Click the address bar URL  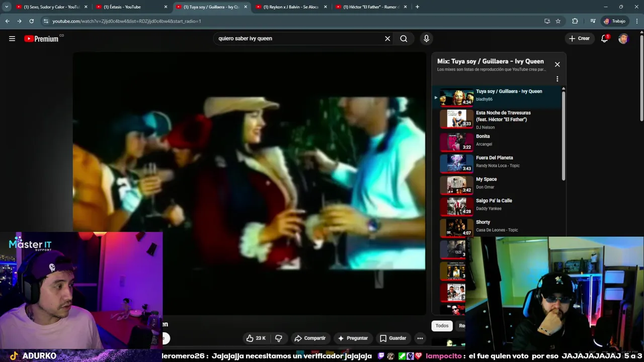127,21
